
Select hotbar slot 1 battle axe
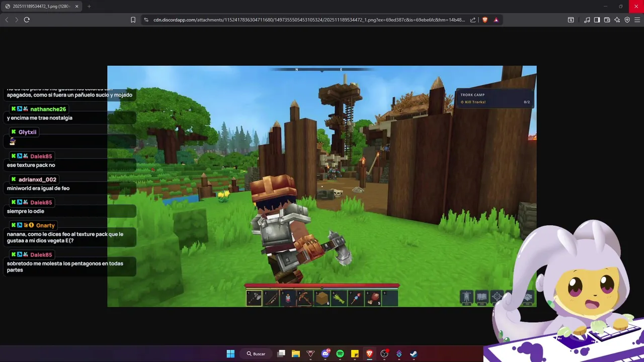[x=254, y=298]
